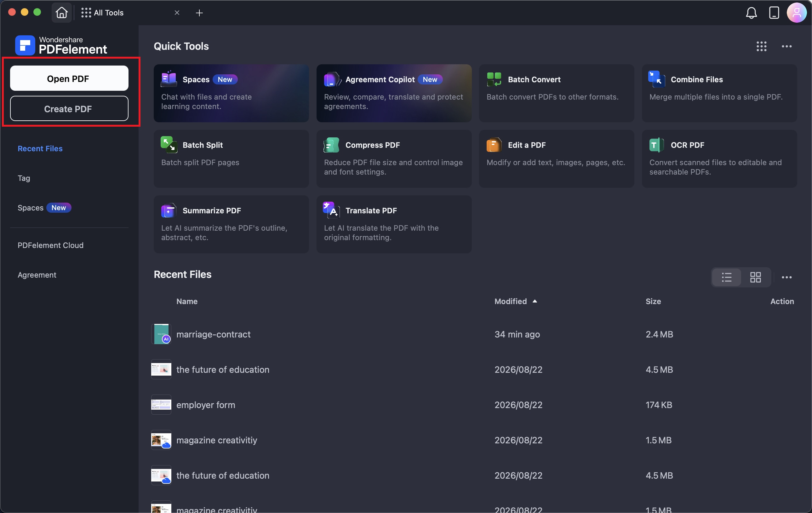Click the PDFelement logo icon

(x=25, y=45)
